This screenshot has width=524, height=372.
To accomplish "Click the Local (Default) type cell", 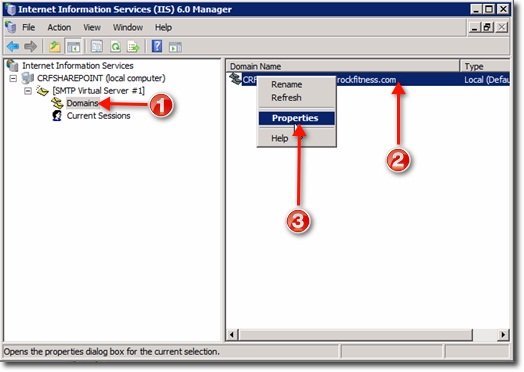I will point(487,80).
